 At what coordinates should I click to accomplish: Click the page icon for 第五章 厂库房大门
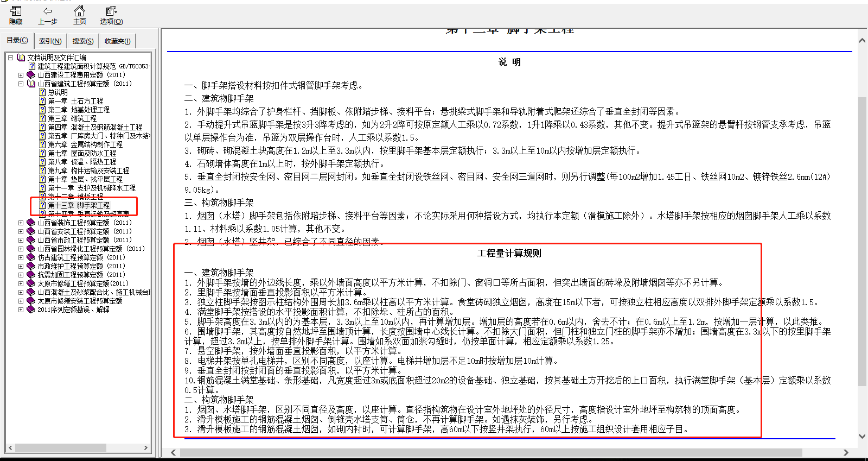tap(42, 136)
